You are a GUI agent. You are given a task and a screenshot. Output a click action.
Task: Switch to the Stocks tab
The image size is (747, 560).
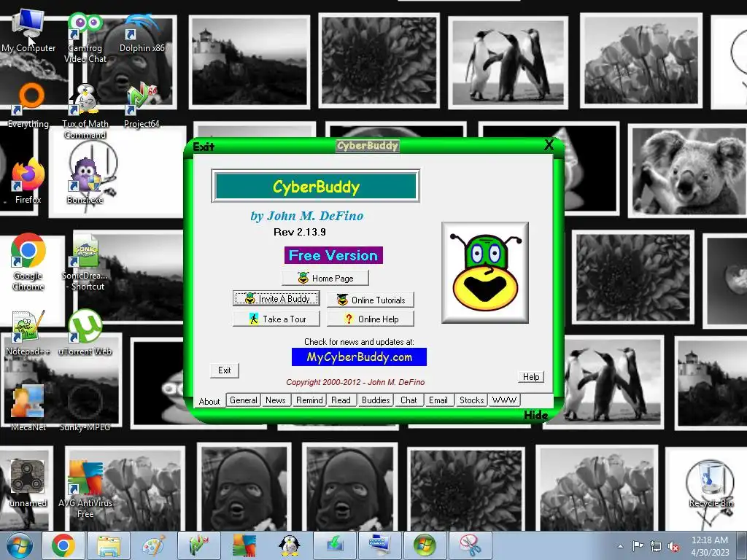coord(472,400)
